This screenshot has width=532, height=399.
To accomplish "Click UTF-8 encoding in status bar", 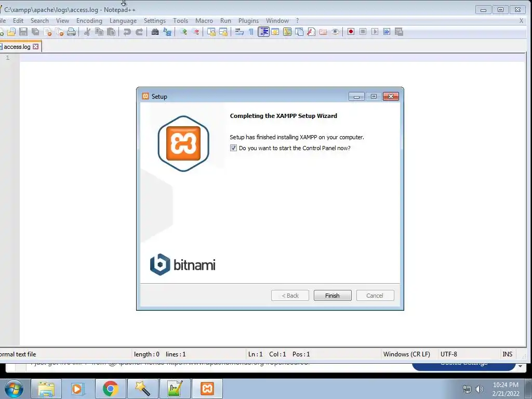I will tap(448, 354).
